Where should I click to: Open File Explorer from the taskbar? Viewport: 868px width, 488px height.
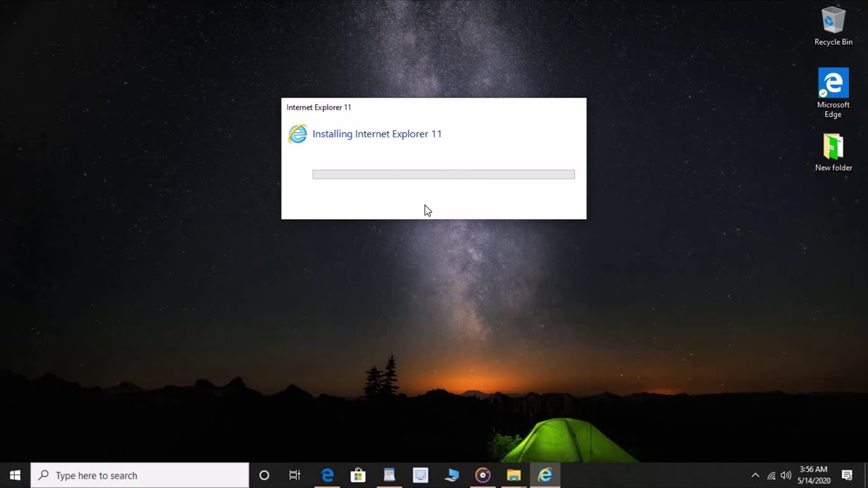pos(514,475)
